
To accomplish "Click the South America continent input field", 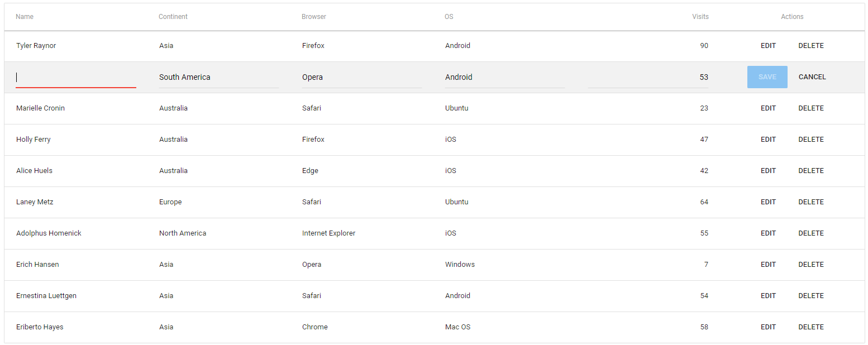I will click(218, 78).
